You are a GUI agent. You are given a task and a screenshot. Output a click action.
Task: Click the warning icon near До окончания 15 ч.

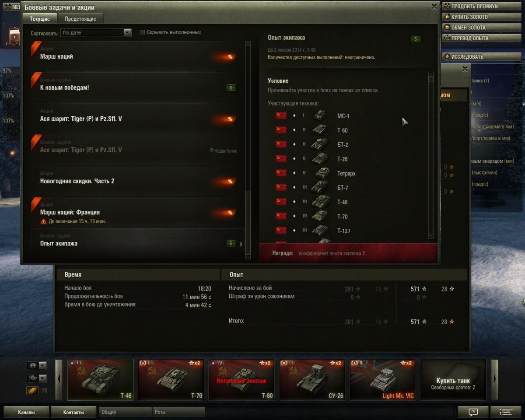click(43, 221)
